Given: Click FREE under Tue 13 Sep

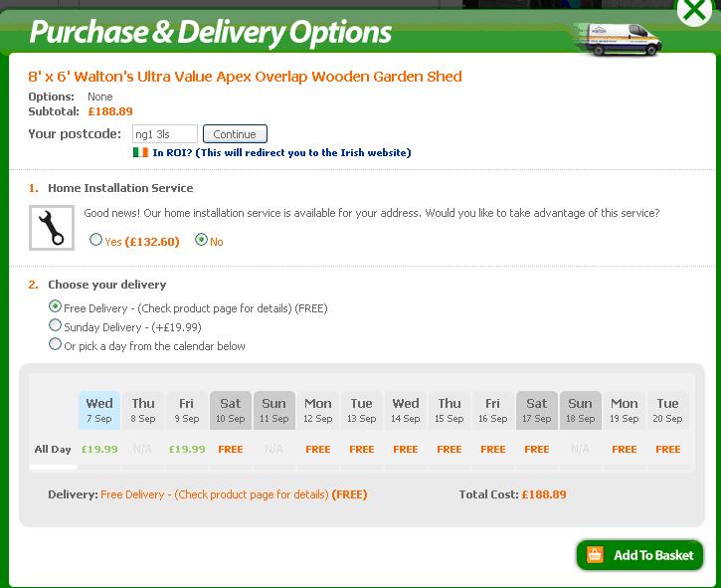Looking at the screenshot, I should 361,449.
